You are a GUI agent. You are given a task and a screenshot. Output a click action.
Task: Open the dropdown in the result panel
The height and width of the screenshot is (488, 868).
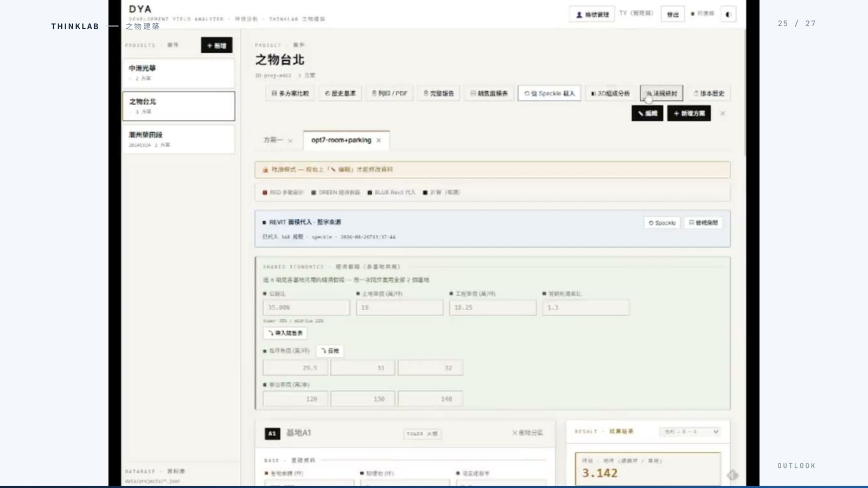[690, 432]
